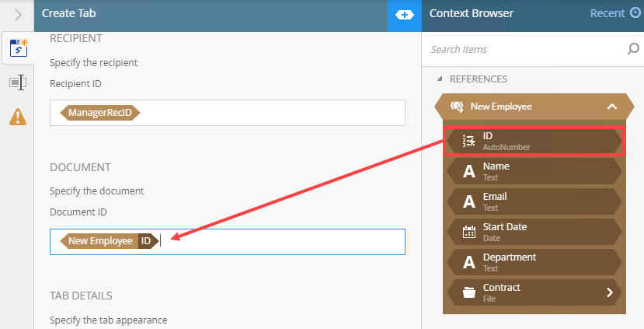Click the Contract file folder icon
The height and width of the screenshot is (329, 644).
(468, 292)
